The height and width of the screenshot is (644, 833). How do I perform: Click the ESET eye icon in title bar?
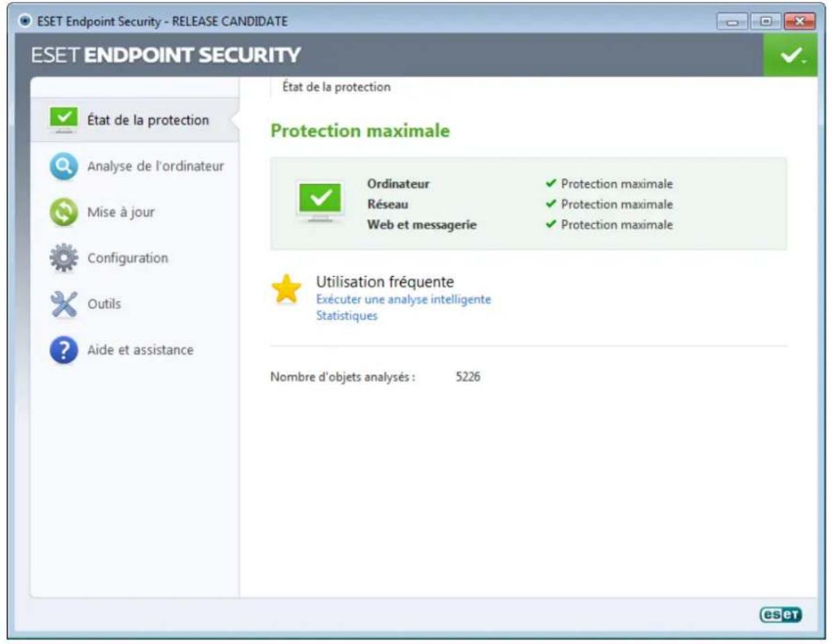tap(24, 21)
